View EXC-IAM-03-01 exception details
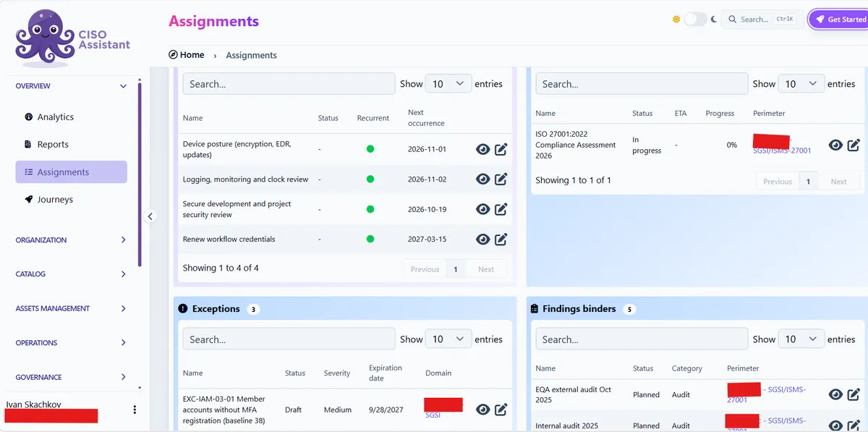The width and height of the screenshot is (868, 432). [483, 410]
